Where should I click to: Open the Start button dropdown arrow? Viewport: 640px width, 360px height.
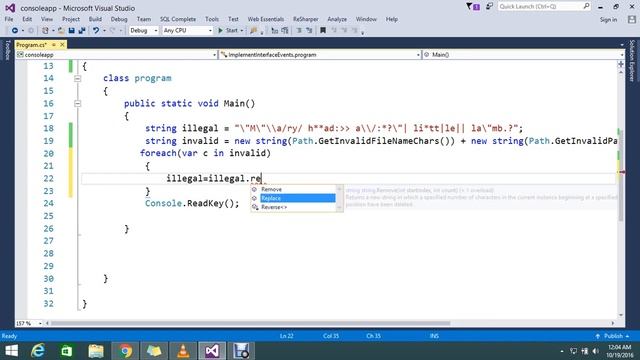point(242,31)
